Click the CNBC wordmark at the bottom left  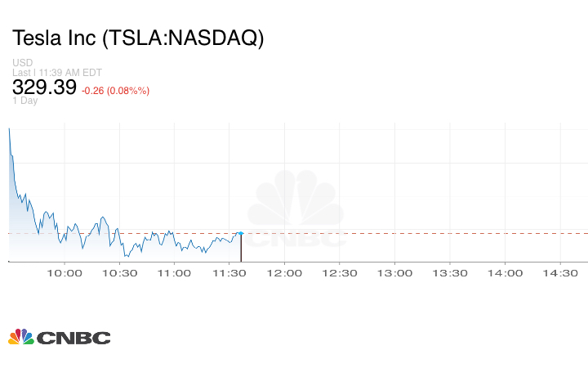73,338
